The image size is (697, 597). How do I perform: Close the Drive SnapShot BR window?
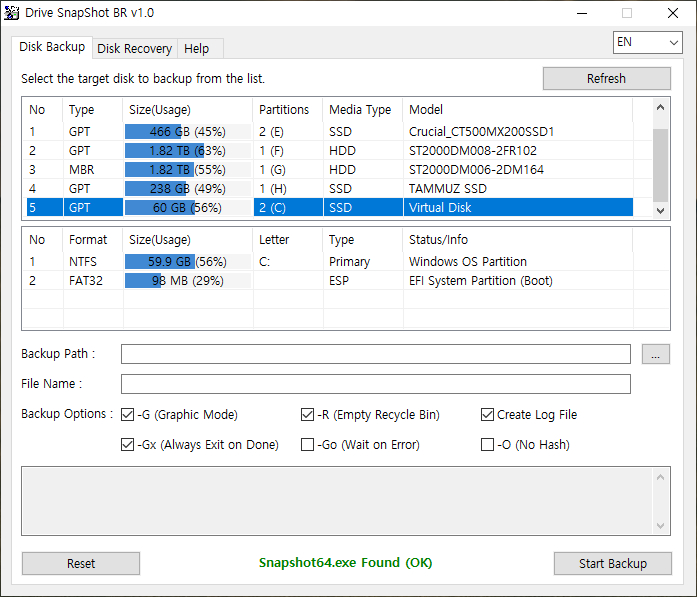(x=673, y=13)
